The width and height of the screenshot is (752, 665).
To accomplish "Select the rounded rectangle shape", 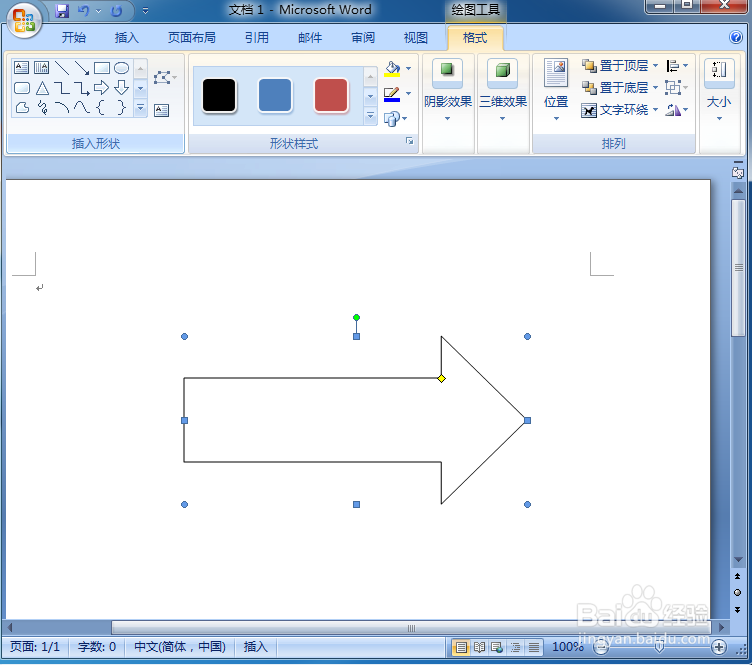I will [22, 88].
